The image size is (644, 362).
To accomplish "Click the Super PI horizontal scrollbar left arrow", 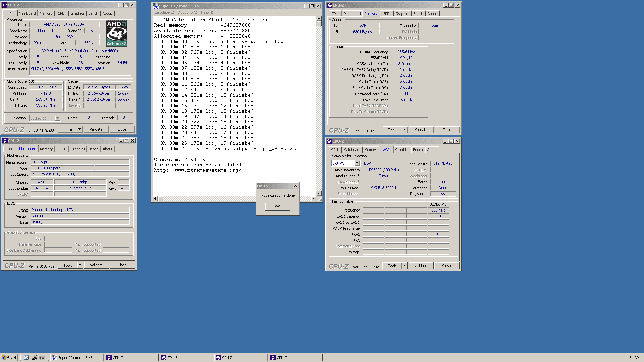I will click(x=155, y=199).
